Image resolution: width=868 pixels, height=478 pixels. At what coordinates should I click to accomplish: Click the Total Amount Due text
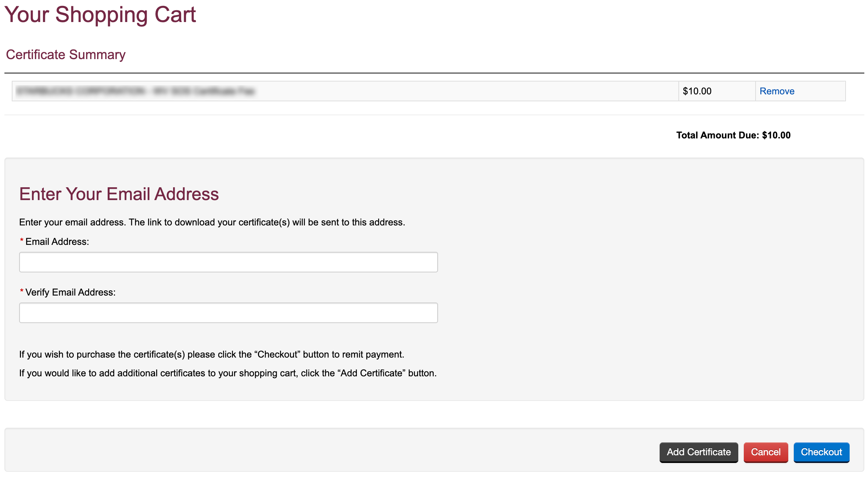733,135
